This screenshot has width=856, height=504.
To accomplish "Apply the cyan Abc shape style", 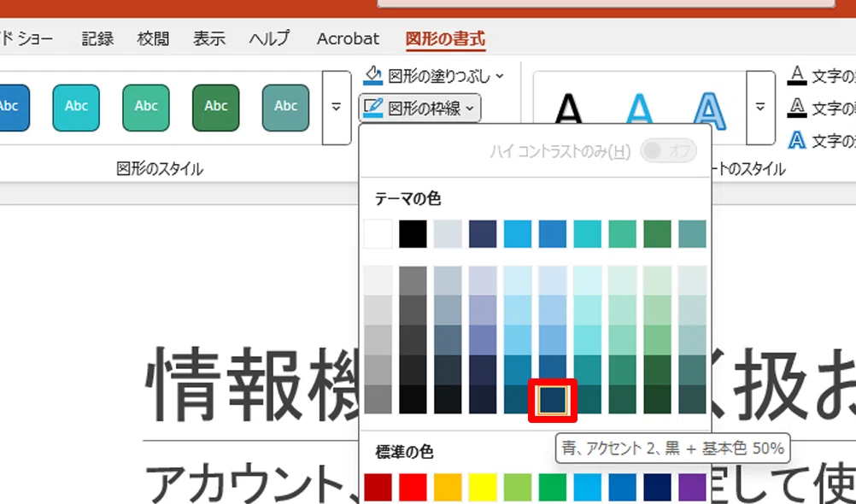I will [x=76, y=108].
